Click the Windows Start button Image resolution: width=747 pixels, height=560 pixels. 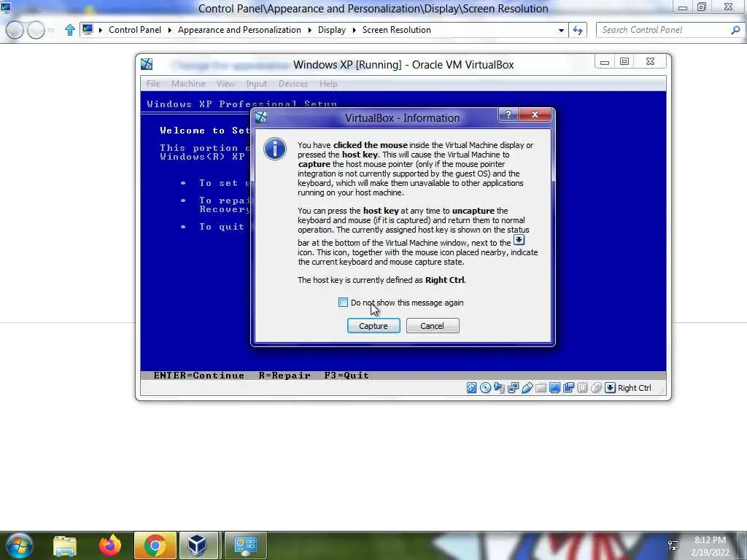pyautogui.click(x=20, y=545)
